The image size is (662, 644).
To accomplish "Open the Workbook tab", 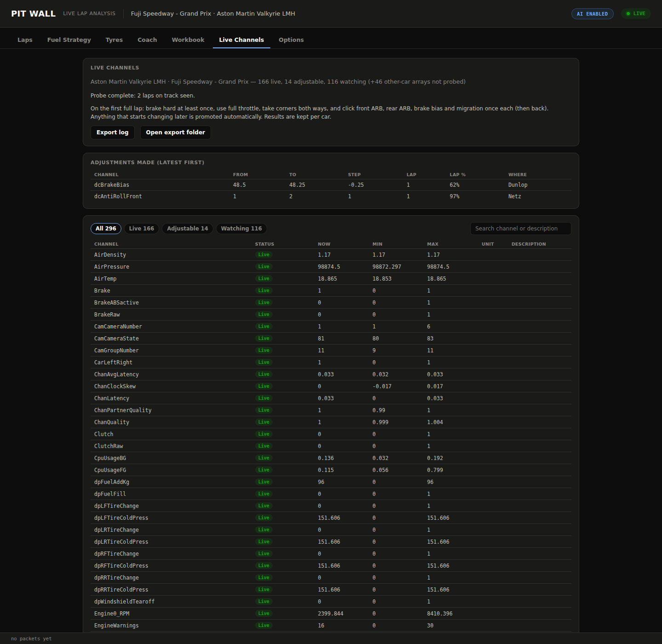I will pos(188,40).
